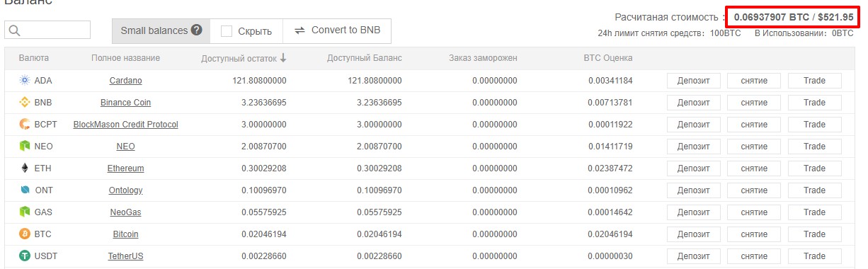
Task: Click the Полное название column header
Action: [125, 58]
